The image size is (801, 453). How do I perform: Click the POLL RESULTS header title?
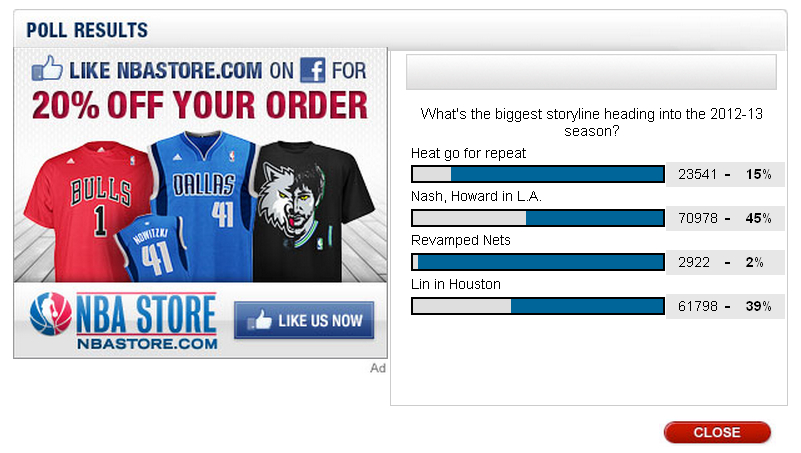coord(87,30)
